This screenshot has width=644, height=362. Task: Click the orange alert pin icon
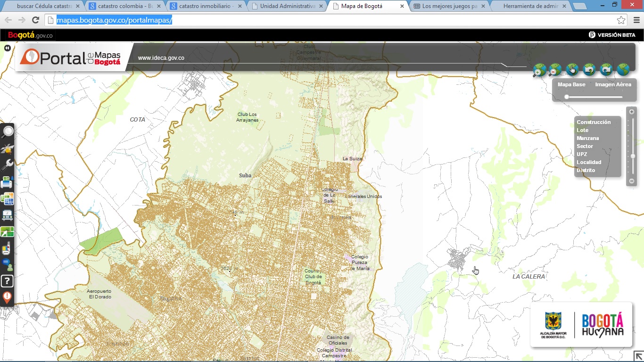7,297
